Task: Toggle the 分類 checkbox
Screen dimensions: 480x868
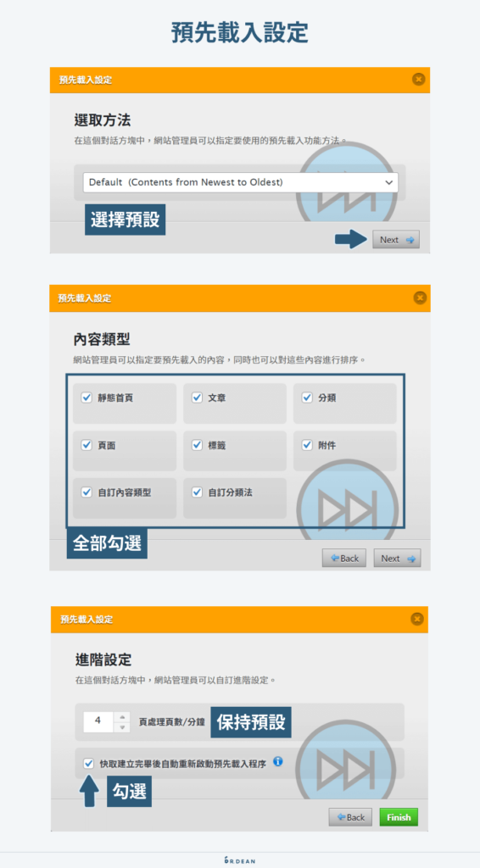Action: tap(307, 398)
